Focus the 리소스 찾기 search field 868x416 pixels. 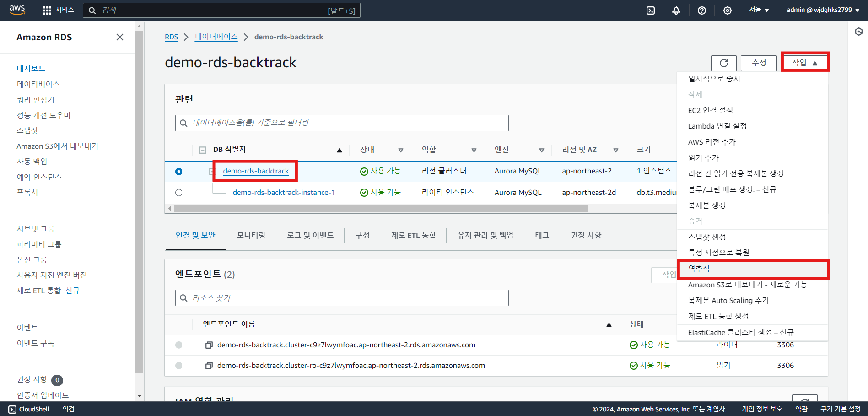click(342, 298)
